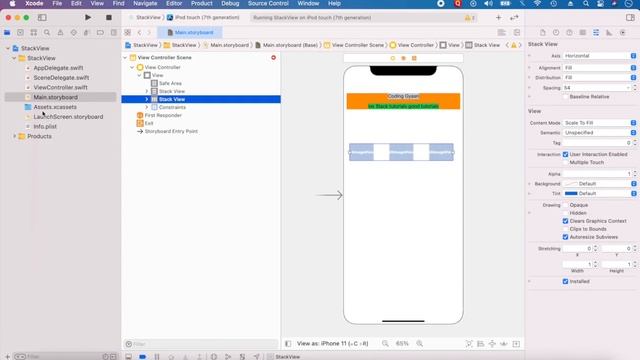Viewport: 640px width, 360px height.
Task: Open the Semantic dropdown set to Unspecified
Action: [x=599, y=133]
